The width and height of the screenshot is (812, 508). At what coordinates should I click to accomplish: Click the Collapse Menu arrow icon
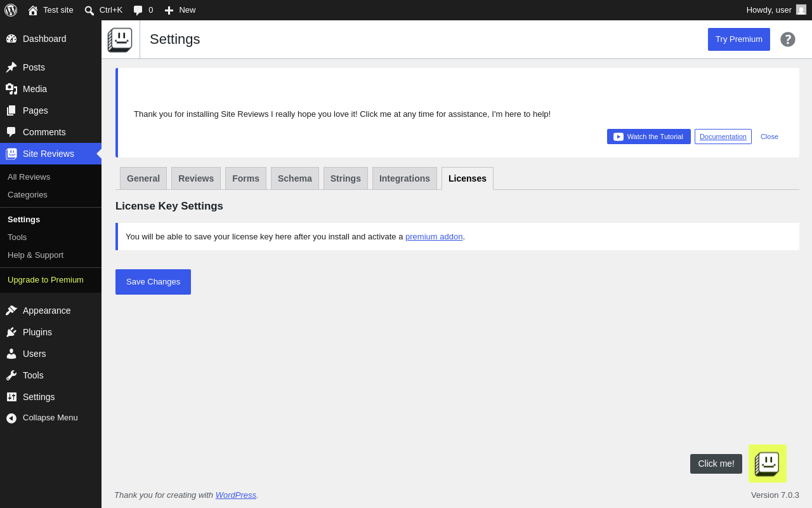tap(11, 418)
